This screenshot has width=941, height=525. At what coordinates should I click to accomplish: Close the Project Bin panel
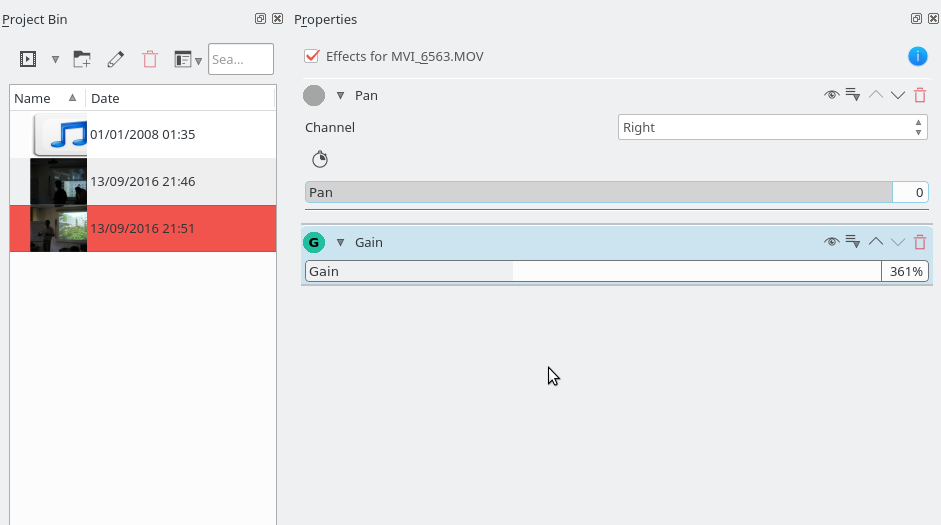tap(277, 19)
